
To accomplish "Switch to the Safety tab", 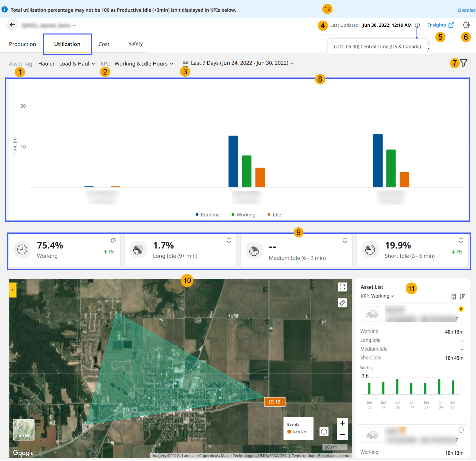I will point(135,44).
